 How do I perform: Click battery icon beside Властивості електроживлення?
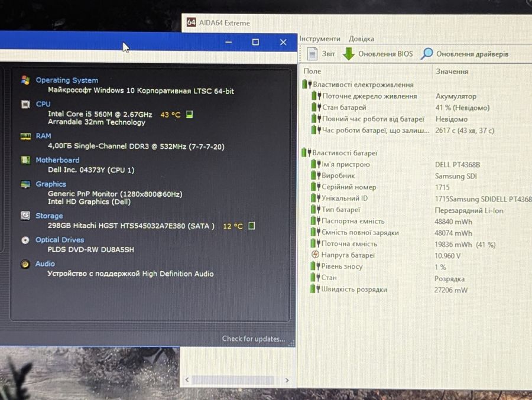307,84
